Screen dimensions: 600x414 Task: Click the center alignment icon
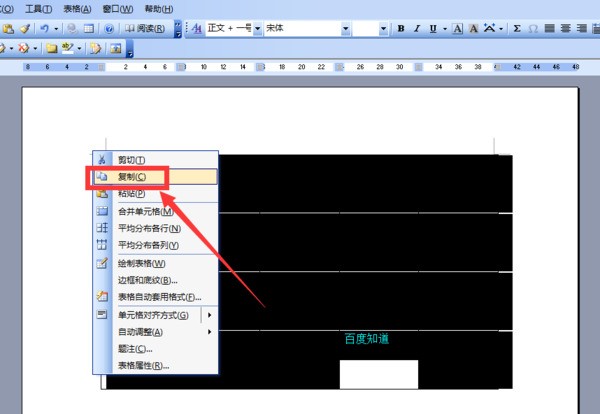566,29
